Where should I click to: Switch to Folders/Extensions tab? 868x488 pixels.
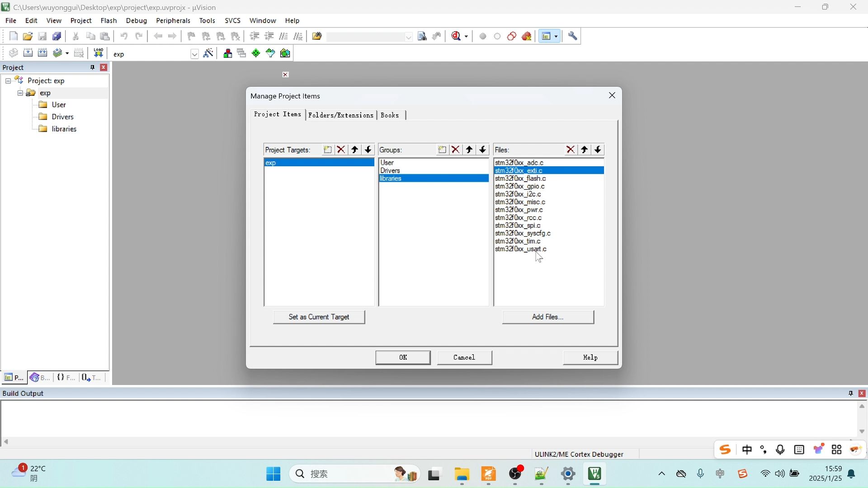(341, 115)
